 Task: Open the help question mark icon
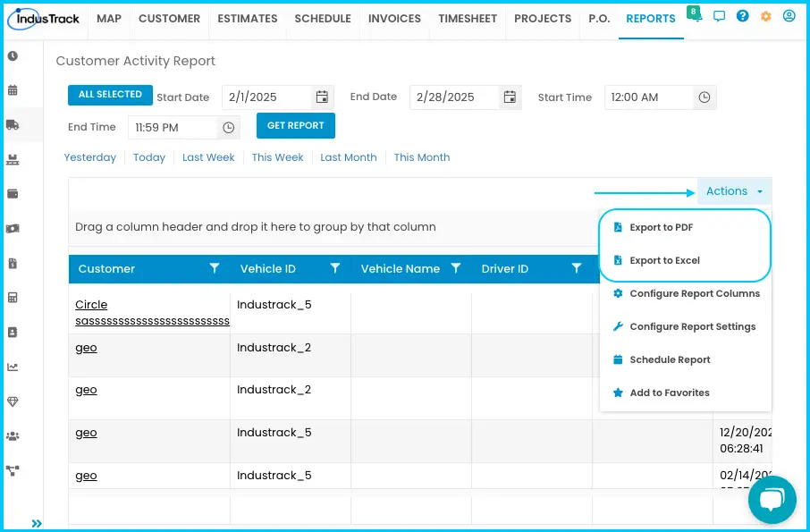742,16
